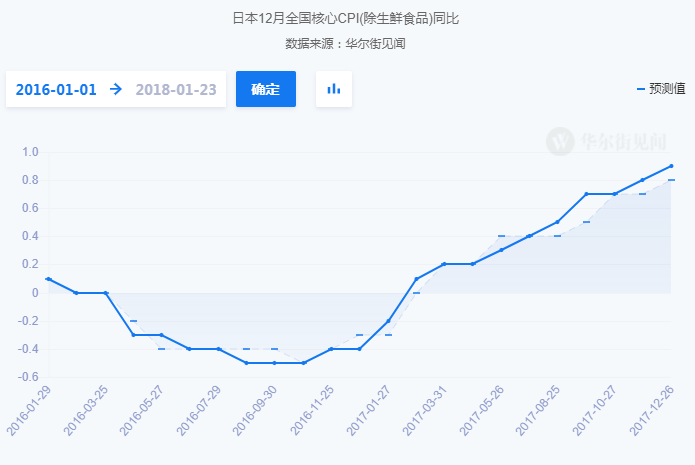Click the x-axis label 2016-05-27
Image resolution: width=695 pixels, height=465 pixels.
[x=142, y=410]
